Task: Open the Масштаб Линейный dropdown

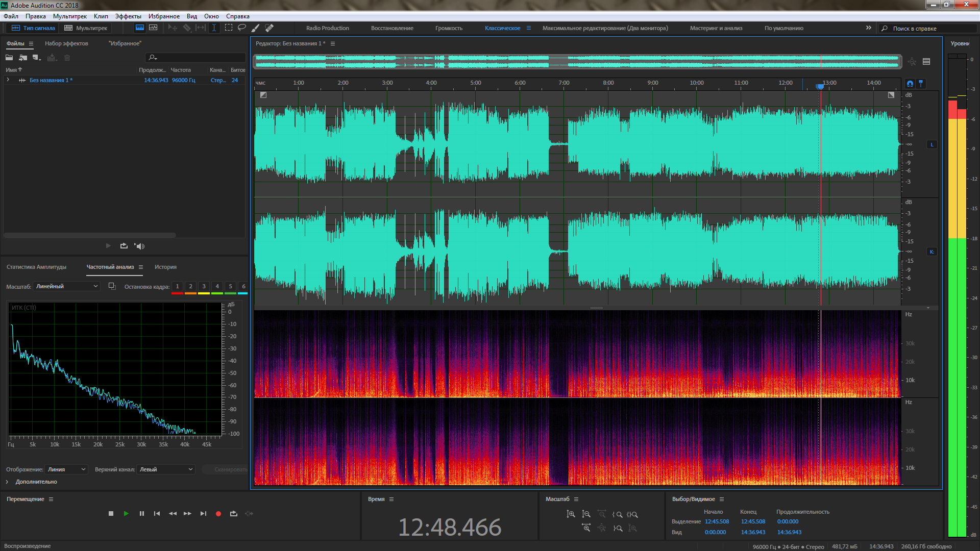Action: click(67, 286)
